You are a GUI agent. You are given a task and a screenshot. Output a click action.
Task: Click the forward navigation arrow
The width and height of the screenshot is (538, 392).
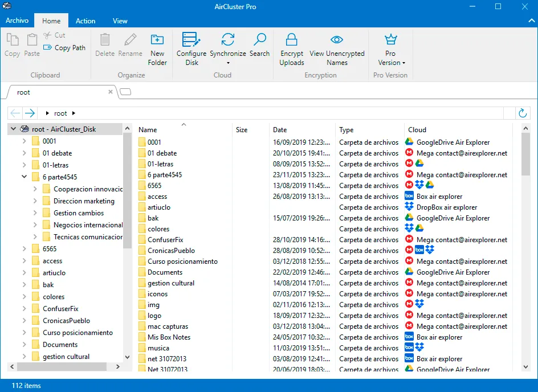coord(30,113)
